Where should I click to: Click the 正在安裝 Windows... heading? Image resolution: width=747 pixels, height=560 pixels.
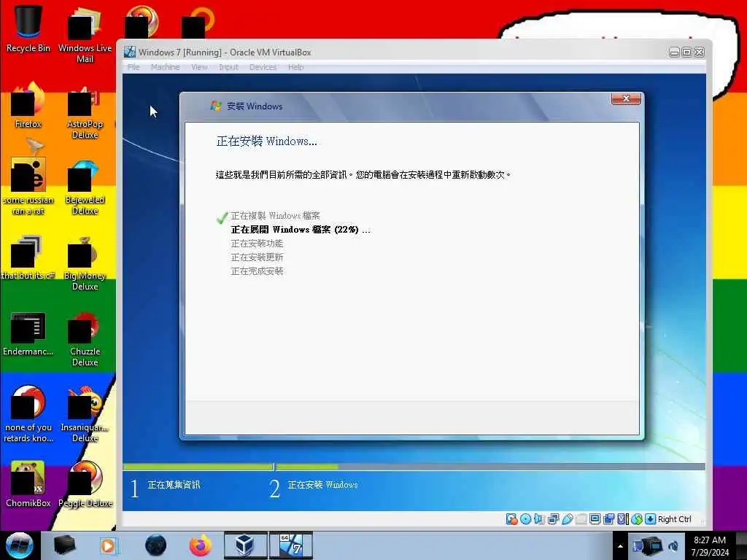[266, 141]
